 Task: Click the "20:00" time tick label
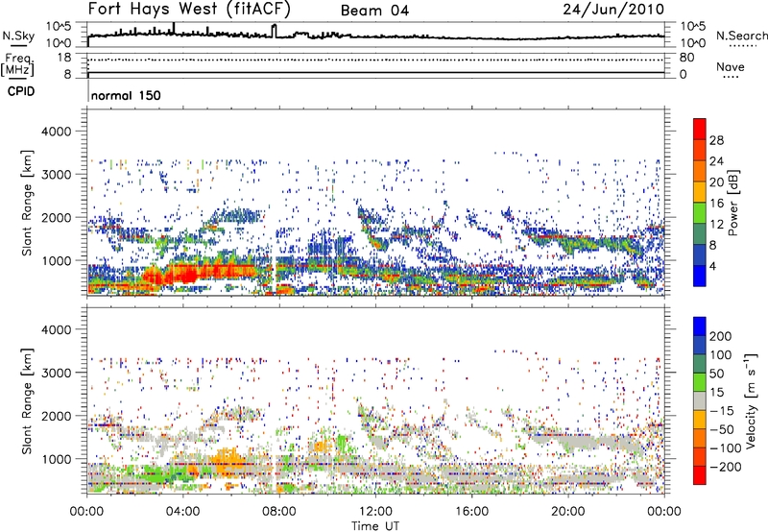(567, 511)
